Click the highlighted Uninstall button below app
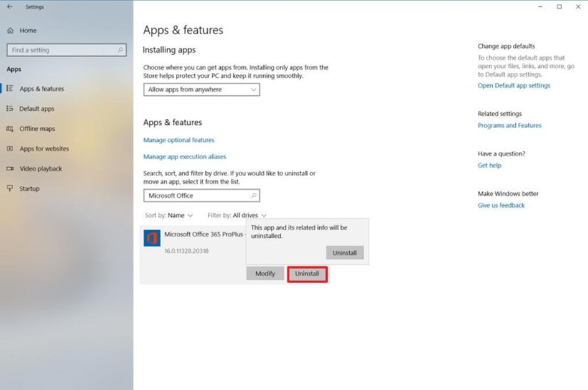The width and height of the screenshot is (588, 390). 307,274
